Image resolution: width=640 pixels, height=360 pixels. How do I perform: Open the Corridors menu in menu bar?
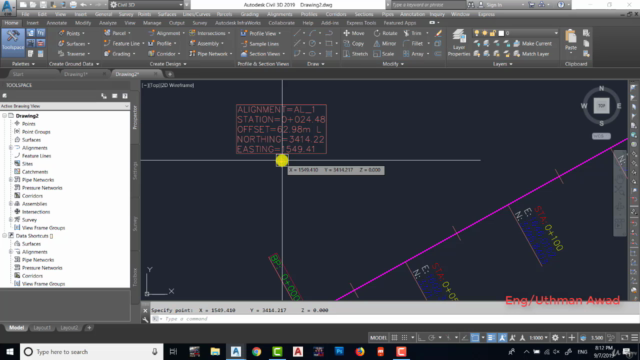(x=336, y=14)
